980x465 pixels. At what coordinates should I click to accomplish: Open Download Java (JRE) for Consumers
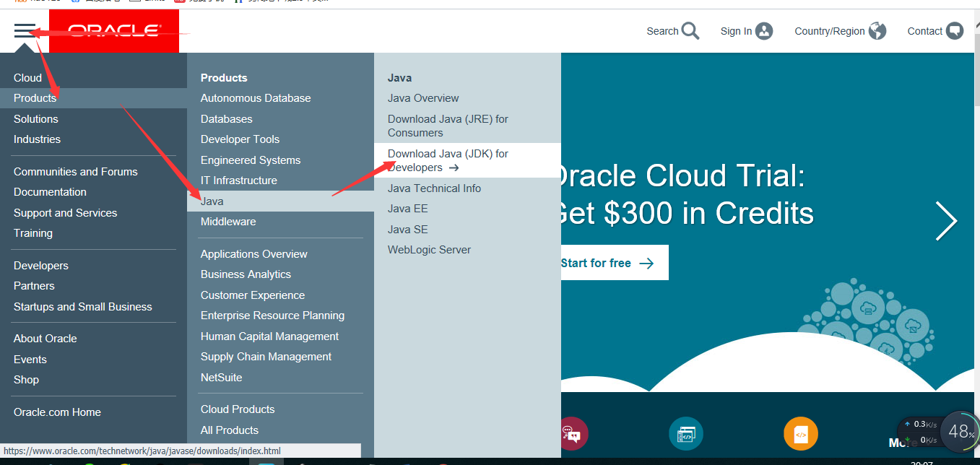tap(448, 126)
